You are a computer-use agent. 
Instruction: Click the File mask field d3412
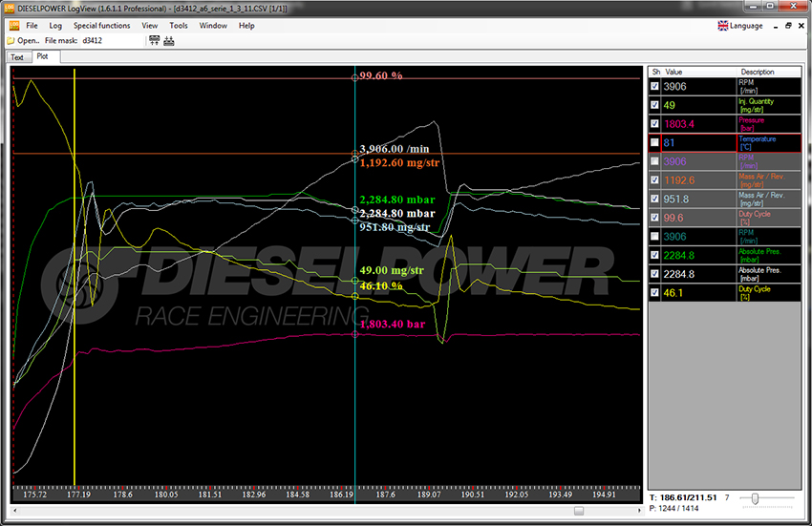coord(112,40)
